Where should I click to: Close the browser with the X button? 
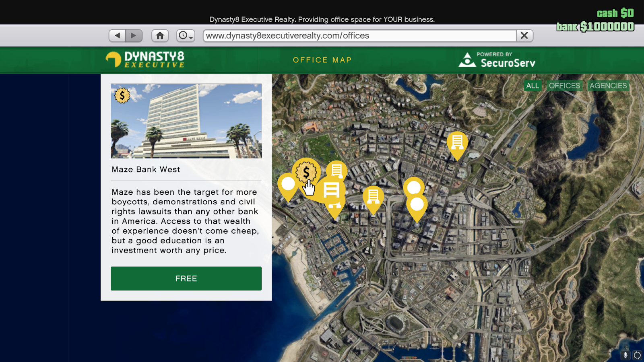pos(524,35)
